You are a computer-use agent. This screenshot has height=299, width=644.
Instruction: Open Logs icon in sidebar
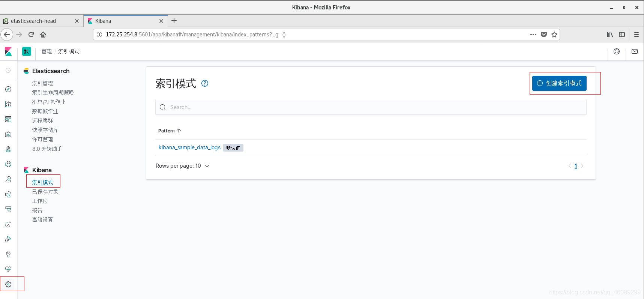8,194
